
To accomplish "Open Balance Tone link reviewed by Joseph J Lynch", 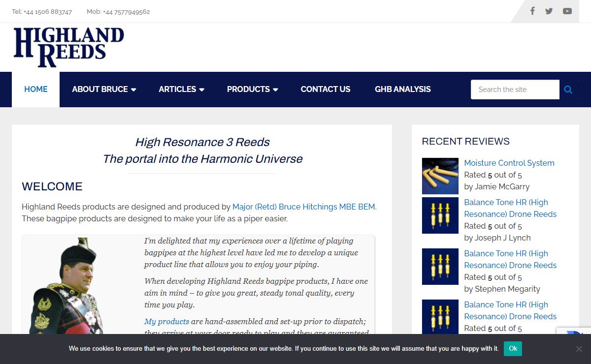I will click(x=511, y=208).
